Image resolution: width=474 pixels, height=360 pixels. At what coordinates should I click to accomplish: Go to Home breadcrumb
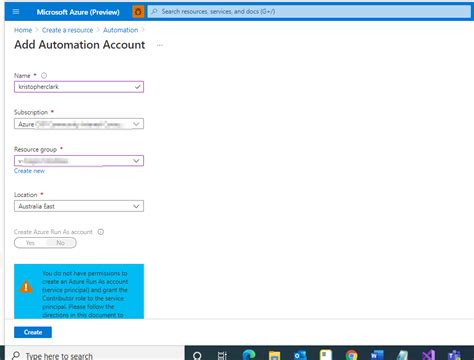pyautogui.click(x=23, y=30)
